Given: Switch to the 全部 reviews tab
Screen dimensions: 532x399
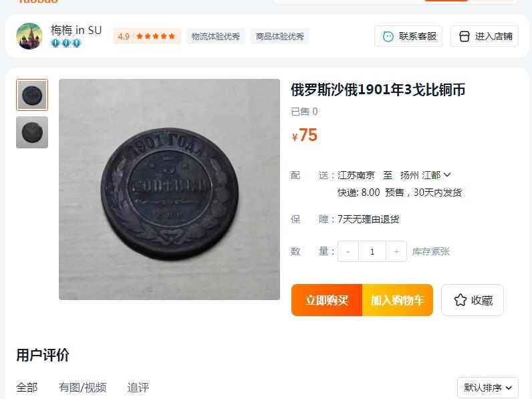Looking at the screenshot, I should (x=27, y=388).
